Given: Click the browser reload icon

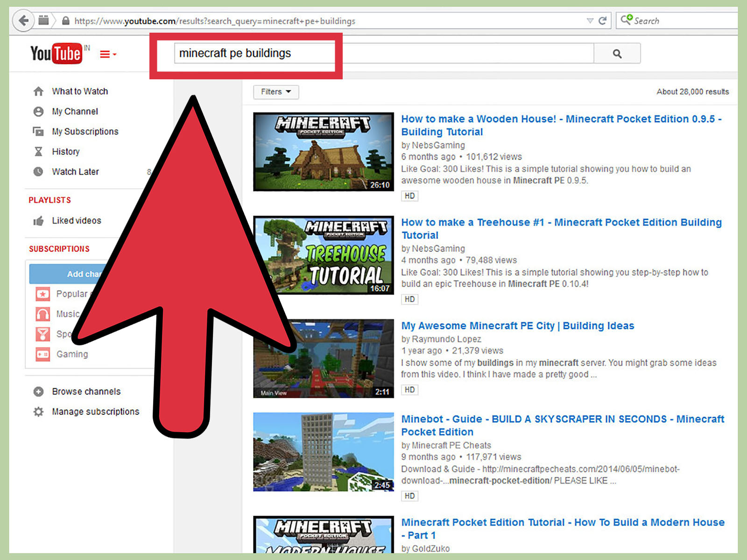Looking at the screenshot, I should pyautogui.click(x=602, y=21).
